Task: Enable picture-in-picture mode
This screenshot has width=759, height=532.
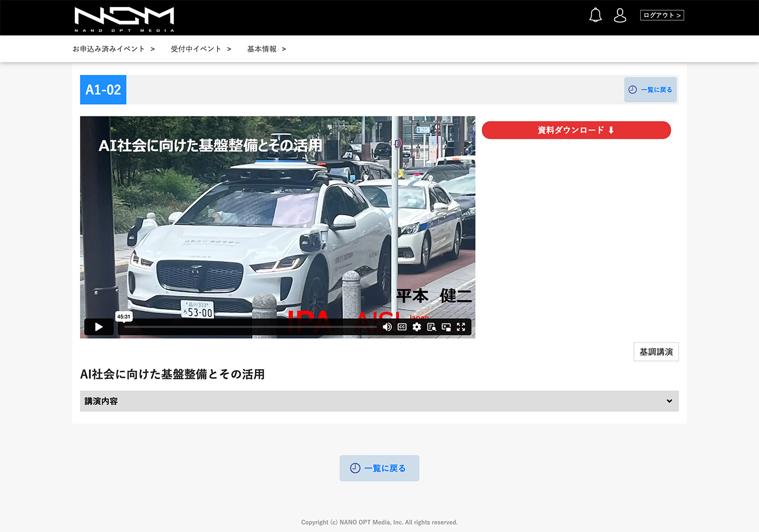Action: (x=446, y=327)
